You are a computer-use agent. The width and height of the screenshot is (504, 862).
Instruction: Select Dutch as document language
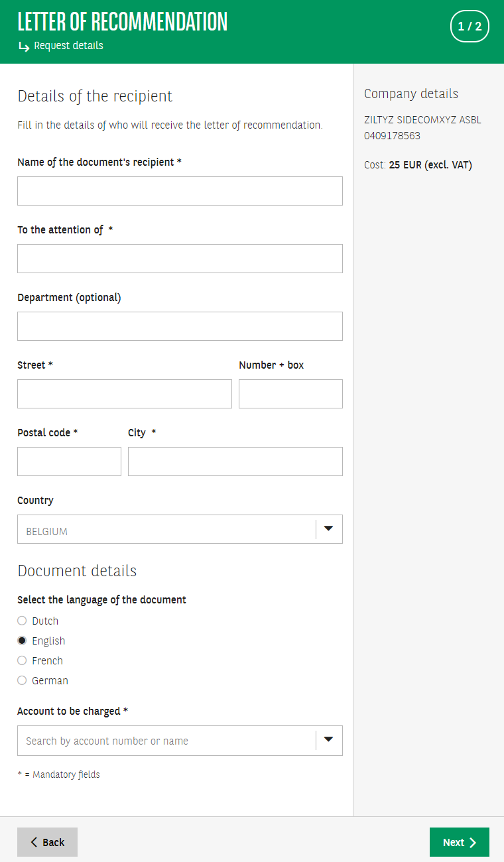click(22, 621)
